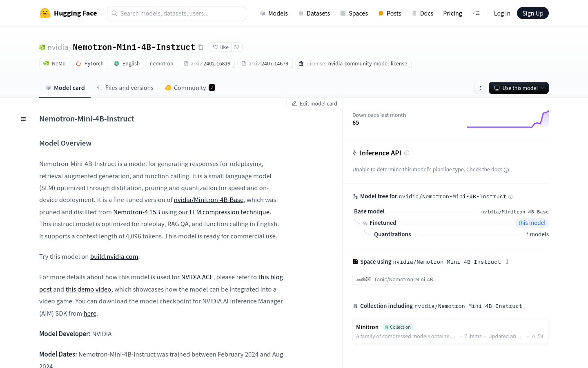
Task: Open the Tonic/Nemotron-Mini-4B space
Action: tap(395, 280)
